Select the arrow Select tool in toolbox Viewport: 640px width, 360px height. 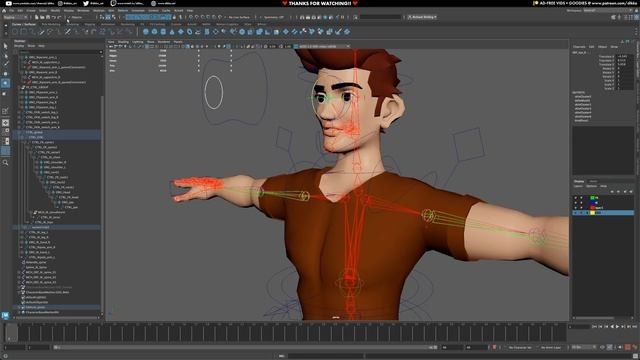[x=5, y=46]
